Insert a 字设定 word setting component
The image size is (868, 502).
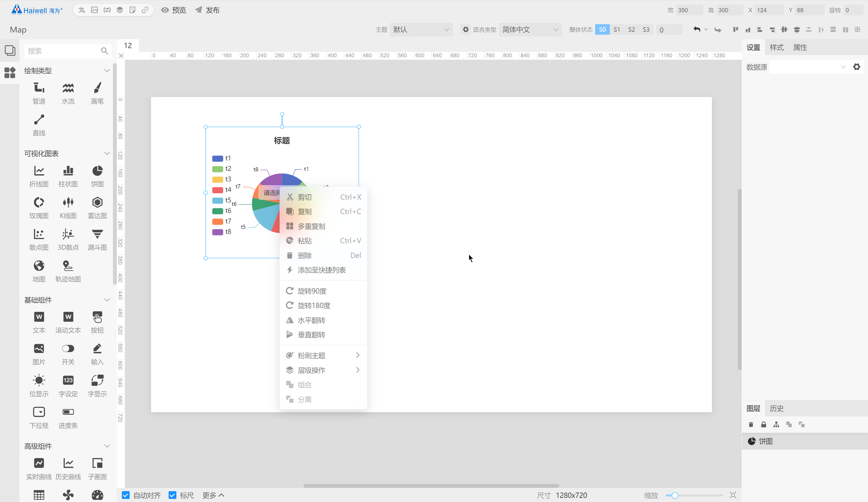point(68,386)
